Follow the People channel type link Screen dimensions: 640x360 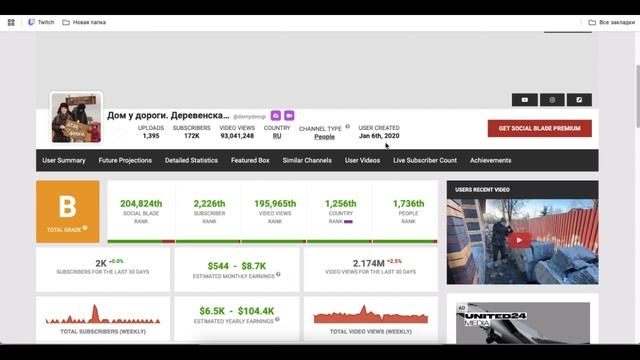point(324,137)
